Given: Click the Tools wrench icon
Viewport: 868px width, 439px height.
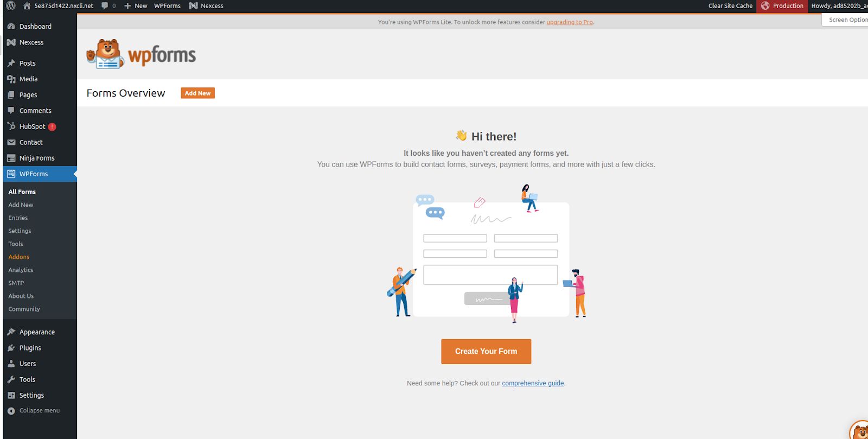Looking at the screenshot, I should [x=11, y=379].
